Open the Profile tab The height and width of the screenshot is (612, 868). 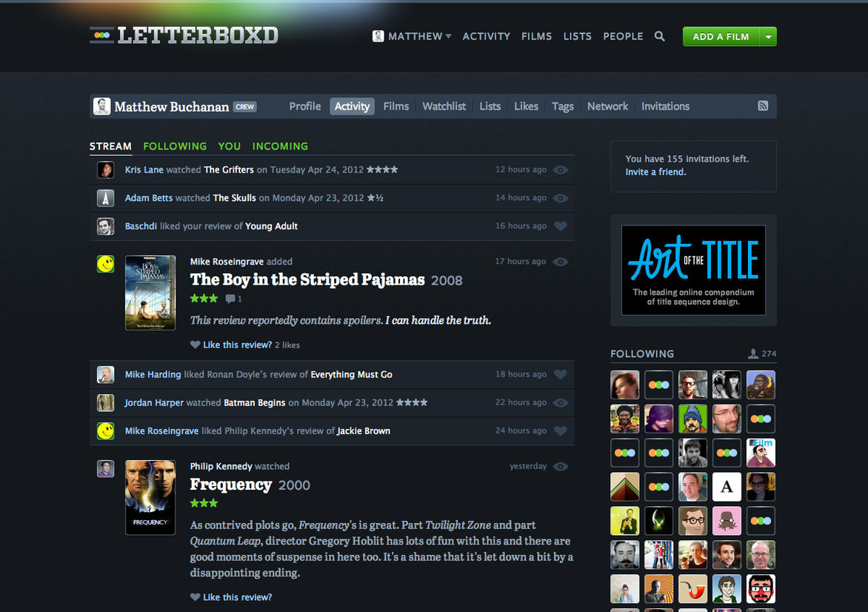tap(305, 107)
